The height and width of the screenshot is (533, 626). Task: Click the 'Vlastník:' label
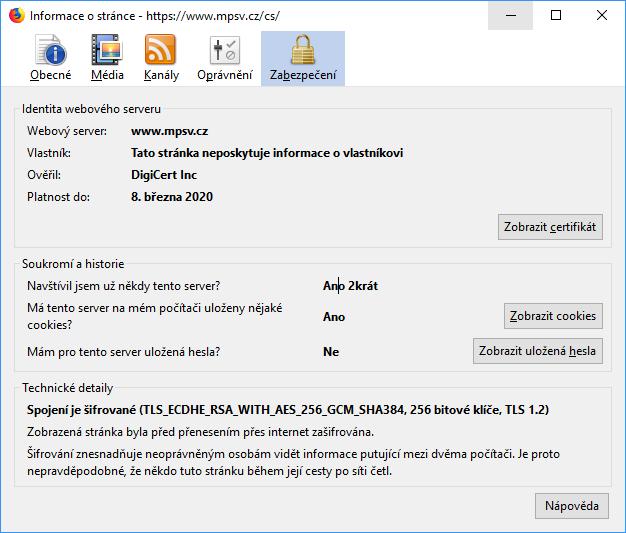click(49, 153)
